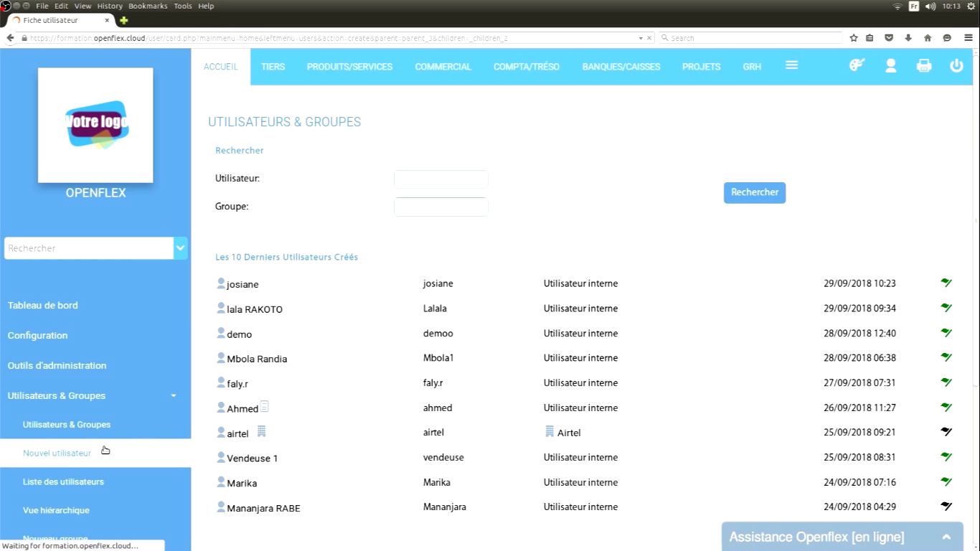
Task: Click the power logout icon
Action: [x=956, y=65]
